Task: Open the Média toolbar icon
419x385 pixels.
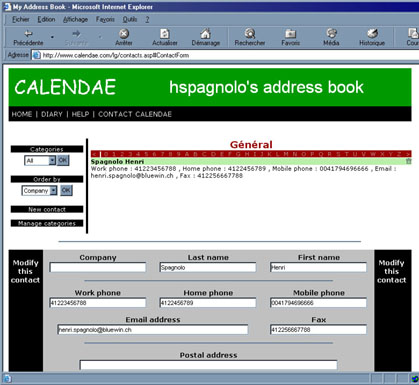Action: click(331, 33)
